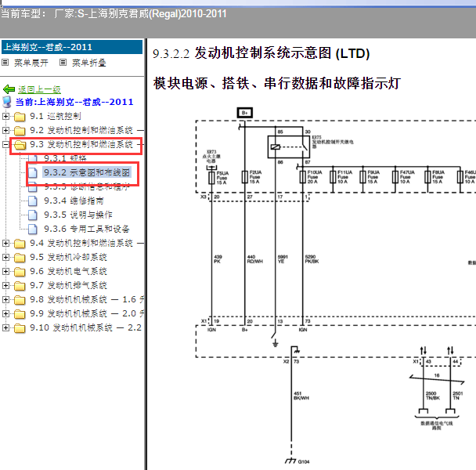This screenshot has width=476, height=470.
Task: Click the 模块电源、搭铁、串行数据和故障指示灯 subtitle
Action: click(277, 83)
